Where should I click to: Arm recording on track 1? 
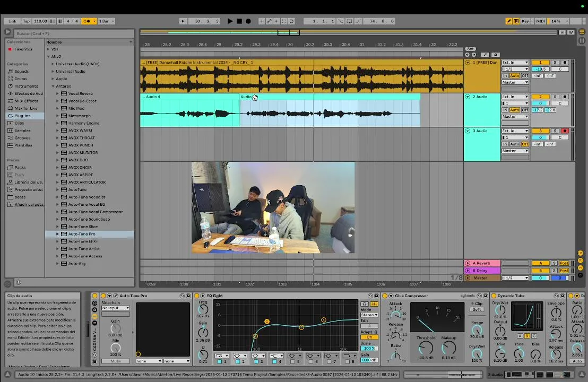(564, 63)
